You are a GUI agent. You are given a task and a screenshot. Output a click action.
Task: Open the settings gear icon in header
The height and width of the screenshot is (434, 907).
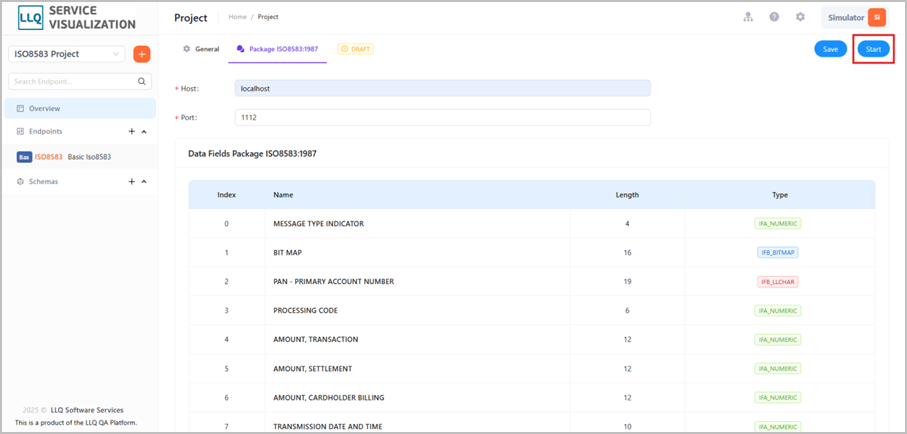tap(800, 17)
